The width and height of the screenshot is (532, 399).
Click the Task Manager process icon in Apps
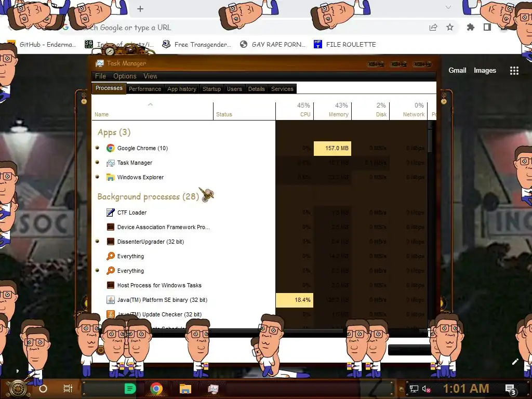click(110, 163)
